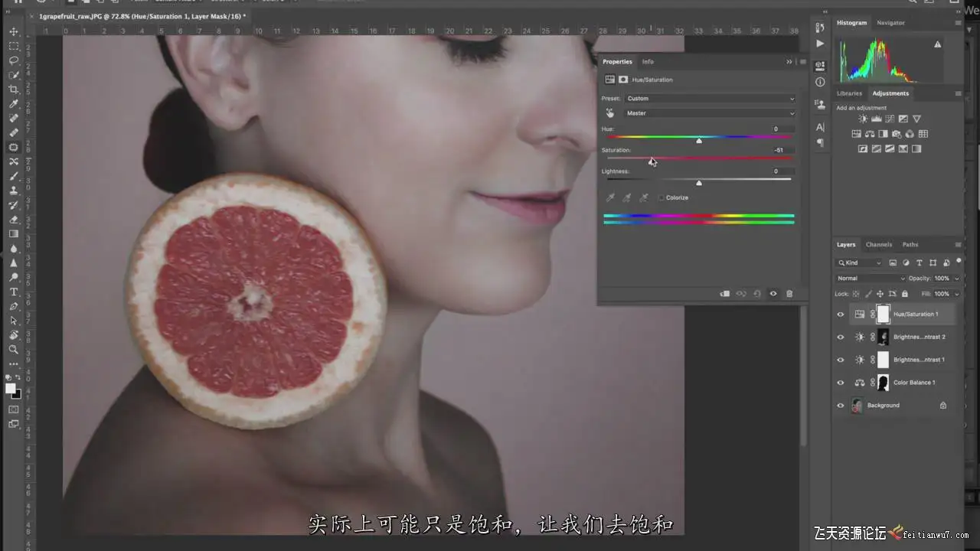
Task: Add a Vibrance adjustment
Action: 916,119
